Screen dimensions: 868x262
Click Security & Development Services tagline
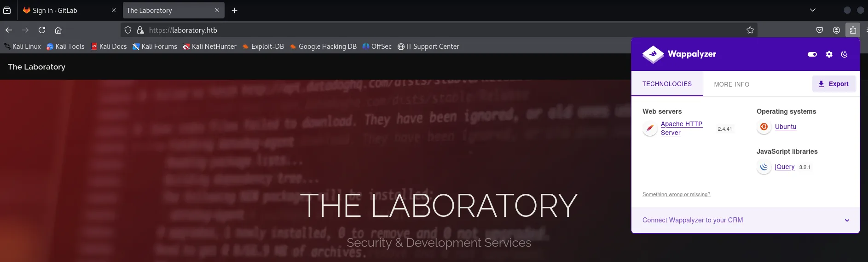pyautogui.click(x=439, y=243)
